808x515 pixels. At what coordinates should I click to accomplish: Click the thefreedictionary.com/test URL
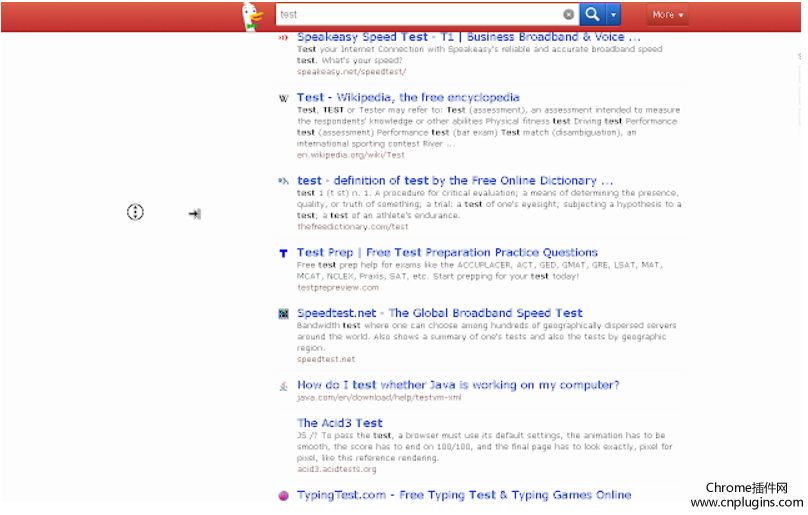click(x=352, y=226)
